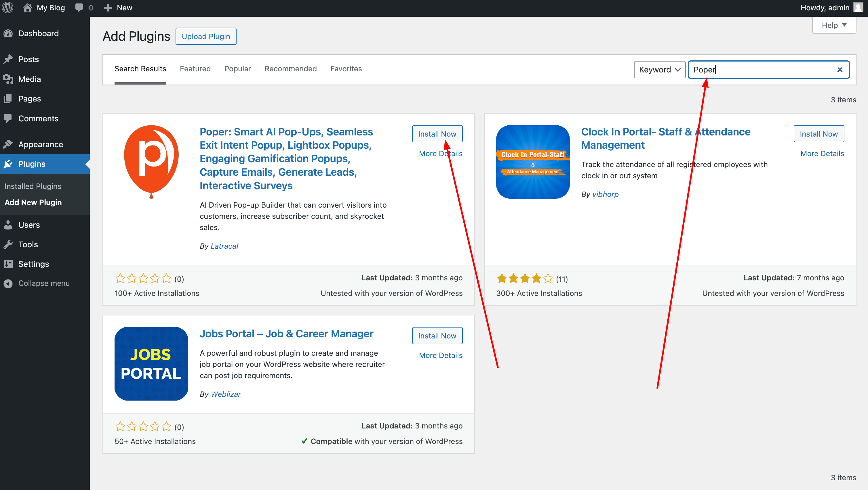Open Installed Plugins submenu item

tap(33, 186)
